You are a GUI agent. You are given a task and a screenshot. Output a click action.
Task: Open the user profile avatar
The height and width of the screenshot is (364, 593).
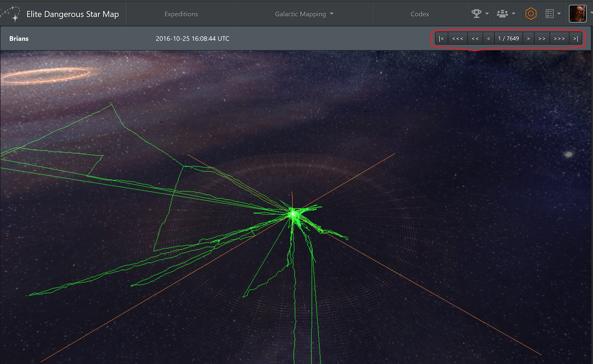point(577,14)
